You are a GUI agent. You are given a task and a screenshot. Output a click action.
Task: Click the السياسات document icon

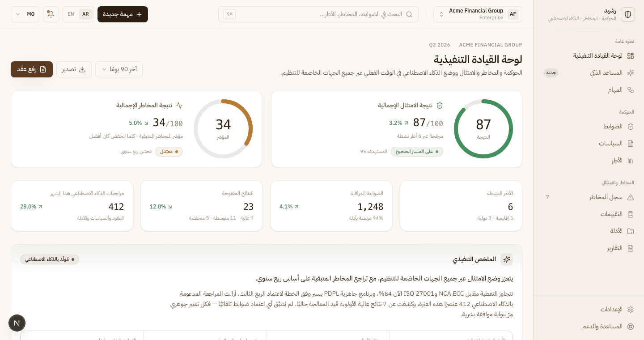631,144
